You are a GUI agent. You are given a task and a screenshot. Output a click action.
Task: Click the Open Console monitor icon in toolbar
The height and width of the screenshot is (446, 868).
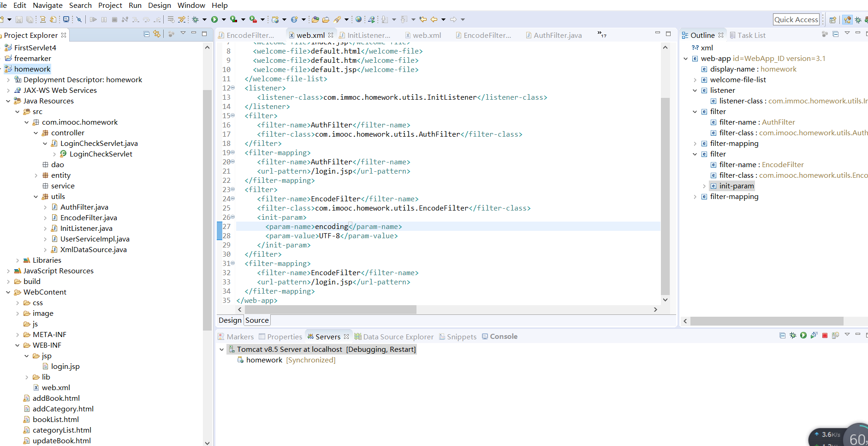tap(66, 19)
